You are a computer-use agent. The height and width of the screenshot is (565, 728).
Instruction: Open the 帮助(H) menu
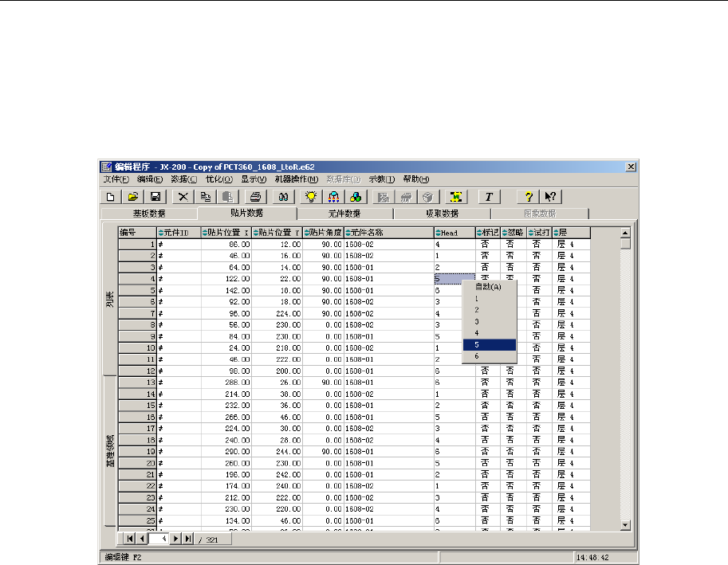(416, 179)
